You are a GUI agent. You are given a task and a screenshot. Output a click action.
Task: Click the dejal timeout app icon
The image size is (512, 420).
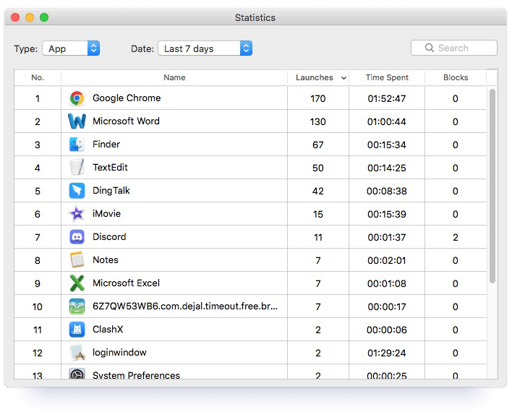coord(77,307)
